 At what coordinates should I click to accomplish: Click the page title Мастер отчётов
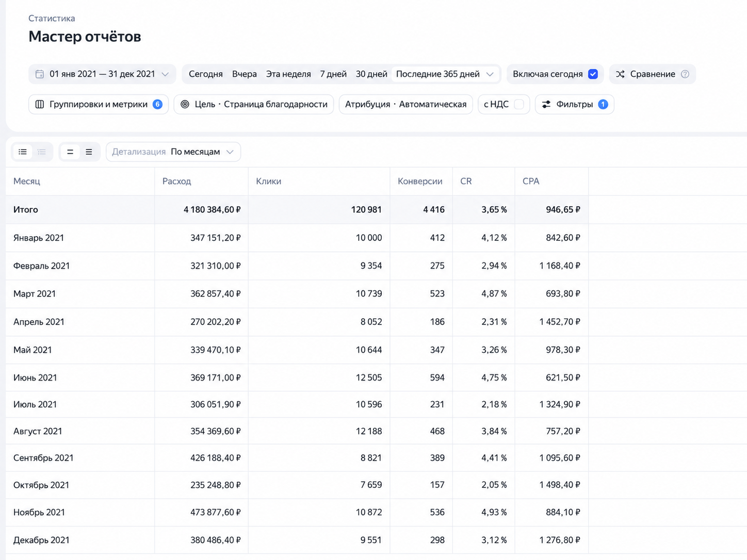pyautogui.click(x=85, y=37)
